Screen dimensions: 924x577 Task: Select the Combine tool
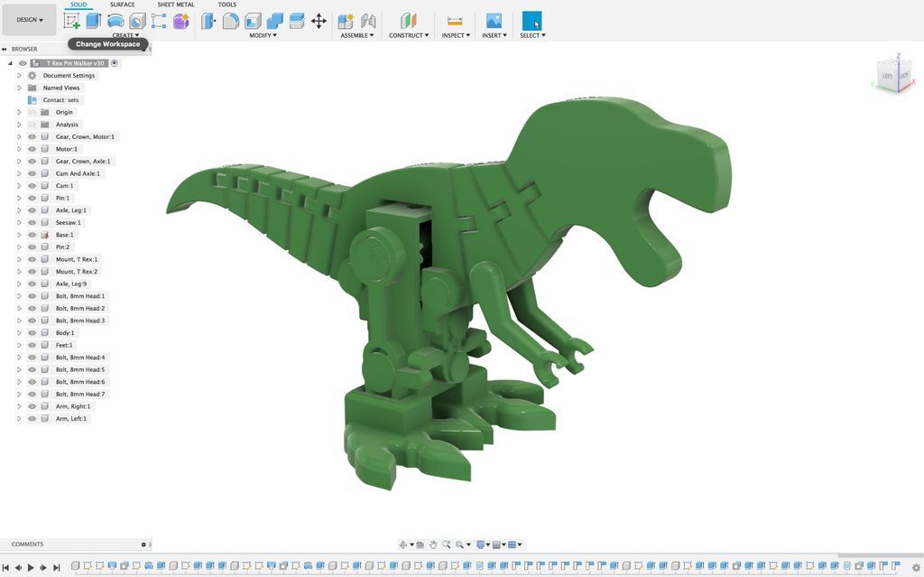pyautogui.click(x=274, y=22)
